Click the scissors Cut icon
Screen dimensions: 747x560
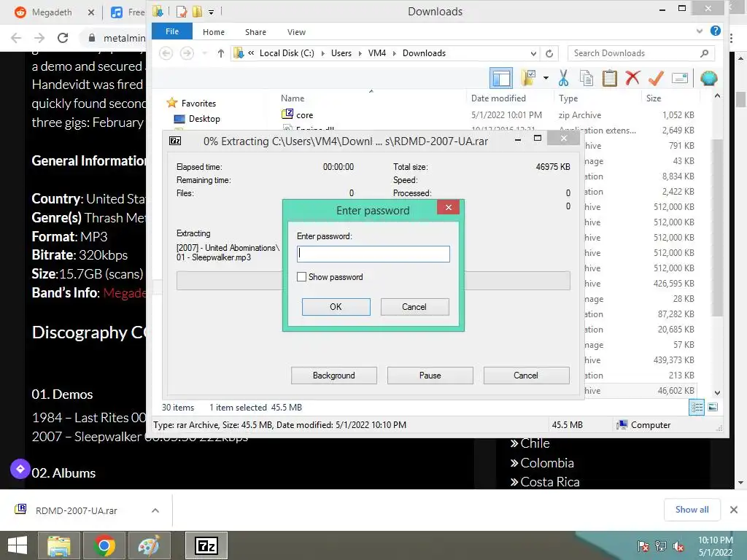click(564, 78)
